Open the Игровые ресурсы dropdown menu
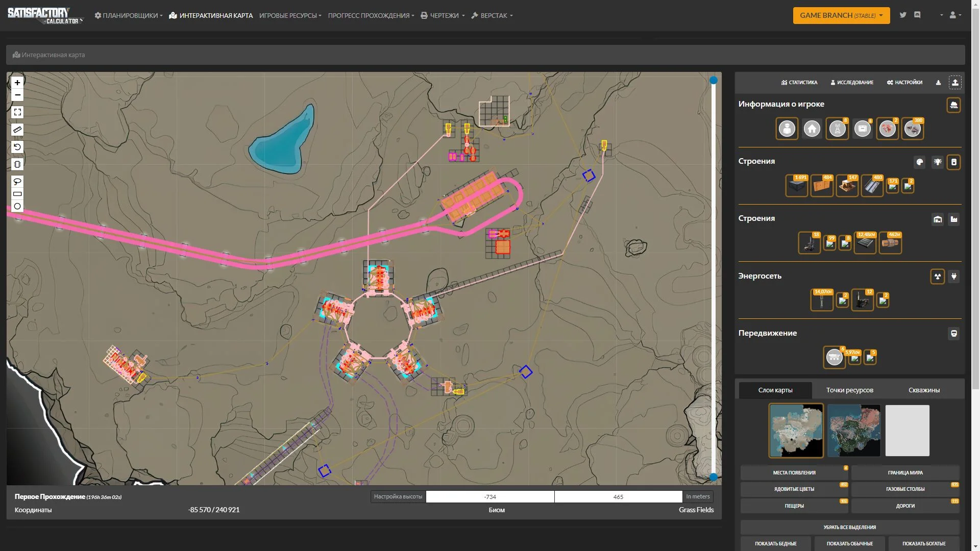This screenshot has height=551, width=980. (290, 15)
